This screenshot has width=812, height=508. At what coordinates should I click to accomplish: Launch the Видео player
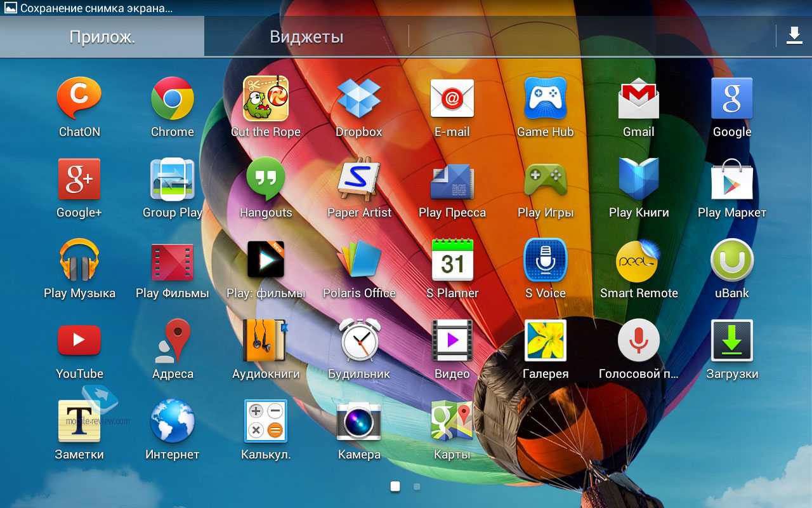coord(452,340)
